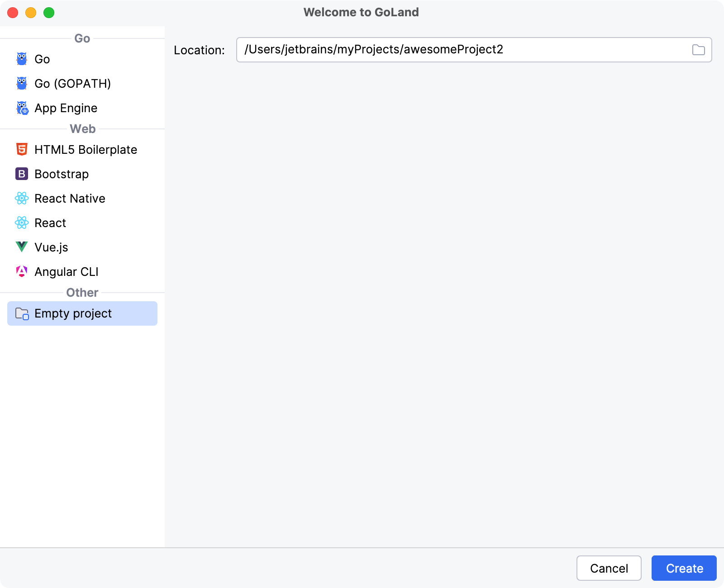This screenshot has height=588, width=724.
Task: Click the HTML5 Boilerplate icon
Action: point(22,149)
